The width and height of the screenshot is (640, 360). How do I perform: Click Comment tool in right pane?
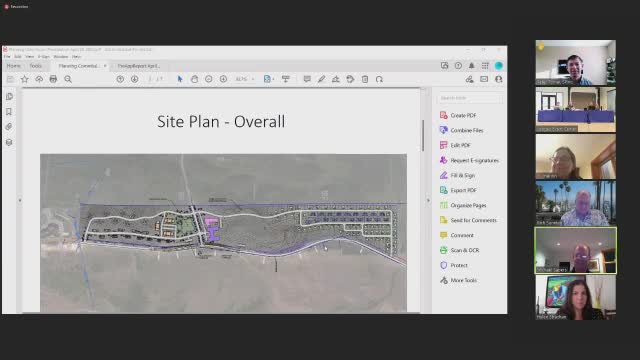click(x=457, y=236)
